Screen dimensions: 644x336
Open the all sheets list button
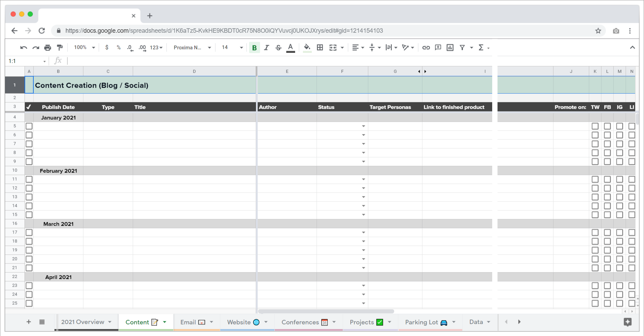pos(42,322)
